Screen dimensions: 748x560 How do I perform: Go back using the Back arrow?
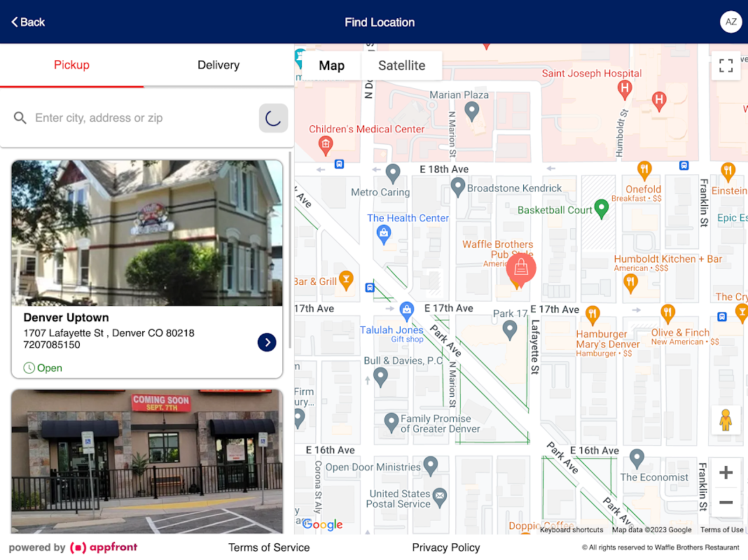point(28,22)
